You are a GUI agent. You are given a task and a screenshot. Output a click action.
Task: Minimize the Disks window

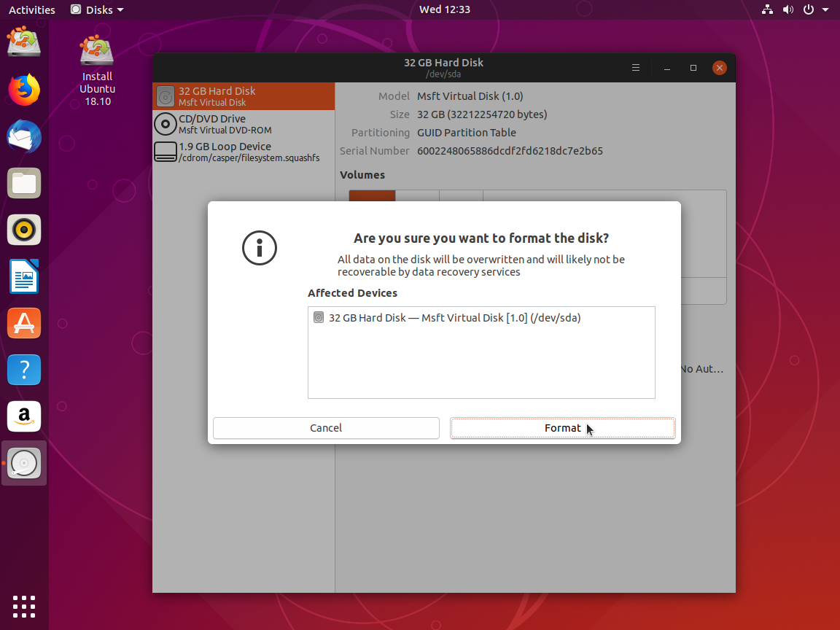tap(667, 68)
